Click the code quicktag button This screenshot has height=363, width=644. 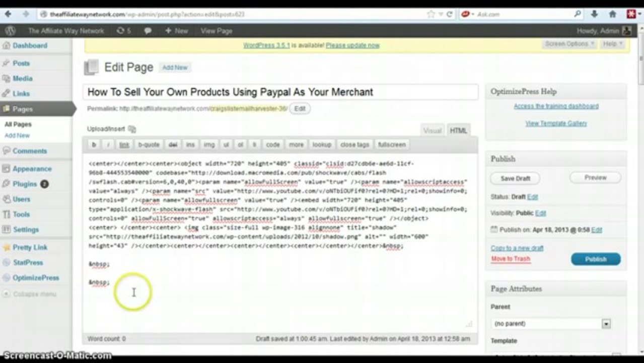click(273, 145)
